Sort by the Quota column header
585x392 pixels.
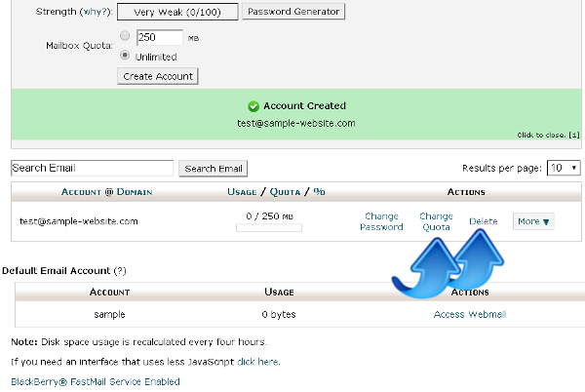coord(286,192)
